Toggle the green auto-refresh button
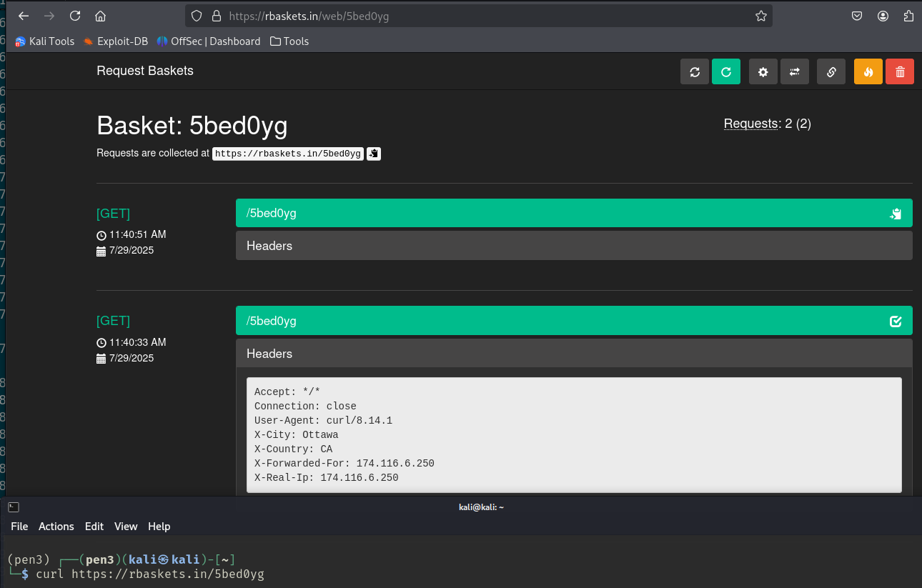922x588 pixels. click(x=725, y=71)
